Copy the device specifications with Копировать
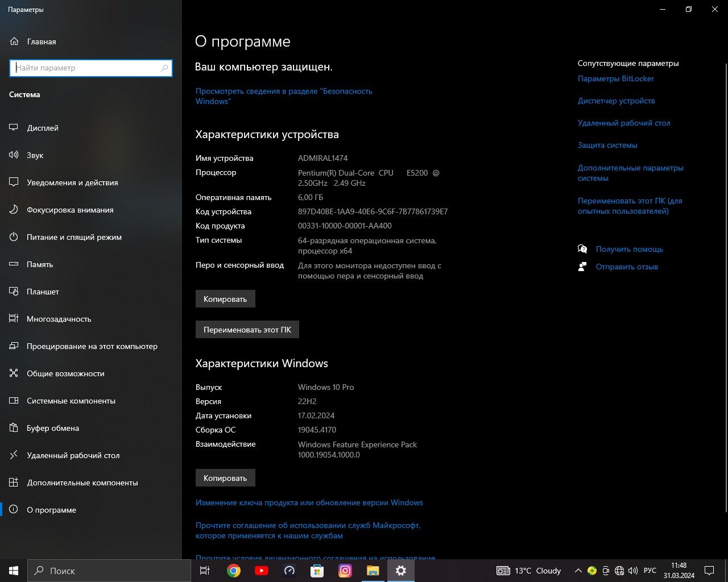 [225, 299]
